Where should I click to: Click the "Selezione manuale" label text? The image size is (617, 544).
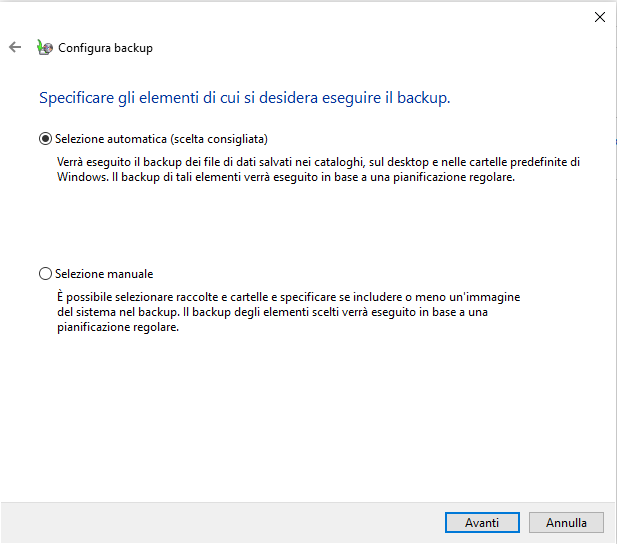pyautogui.click(x=104, y=273)
